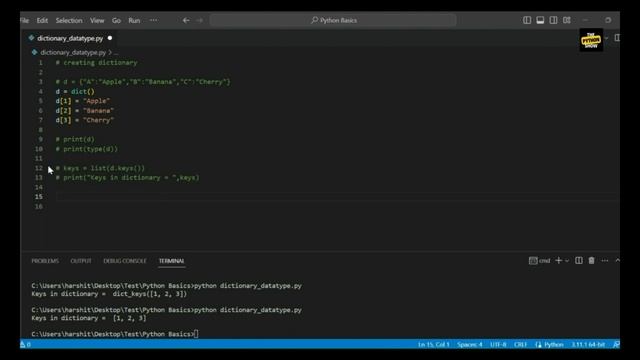
Task: Click the trash icon to kill terminal
Action: tap(591, 260)
